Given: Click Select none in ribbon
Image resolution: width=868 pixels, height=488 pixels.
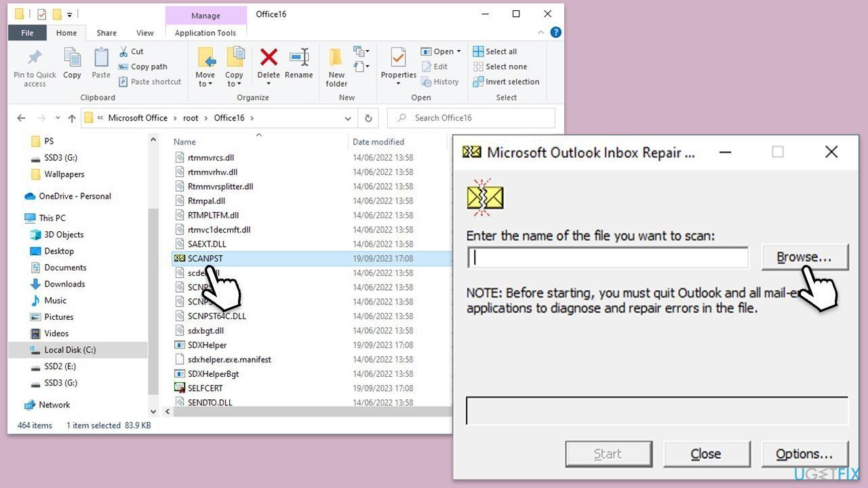Looking at the screenshot, I should coord(500,66).
